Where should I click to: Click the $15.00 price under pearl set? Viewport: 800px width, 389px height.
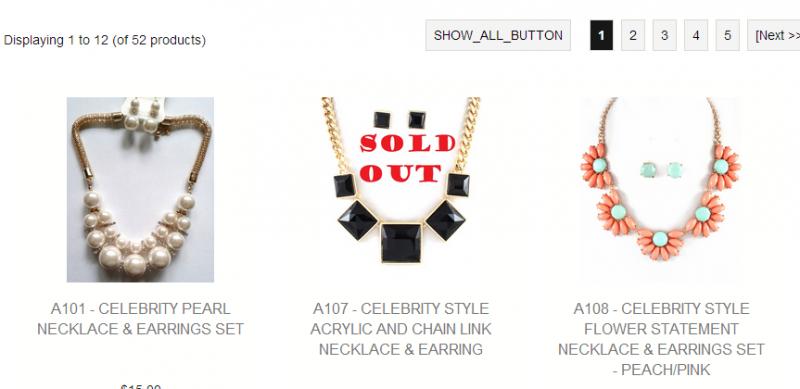coord(141,386)
